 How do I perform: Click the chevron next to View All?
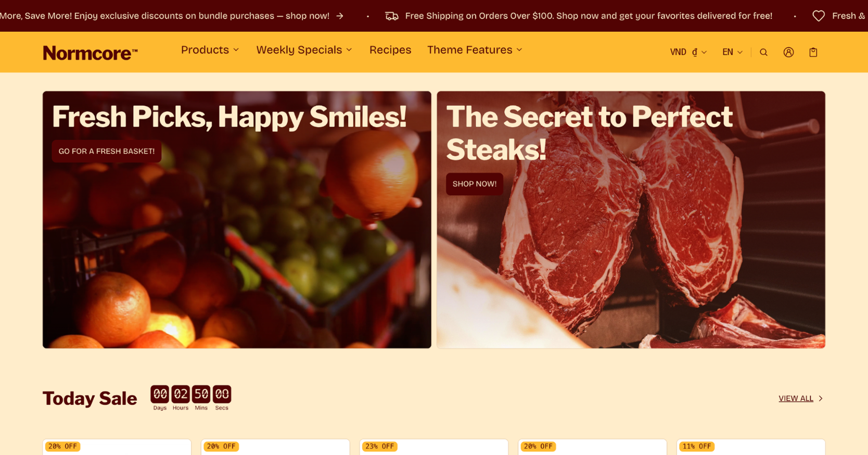coord(821,398)
